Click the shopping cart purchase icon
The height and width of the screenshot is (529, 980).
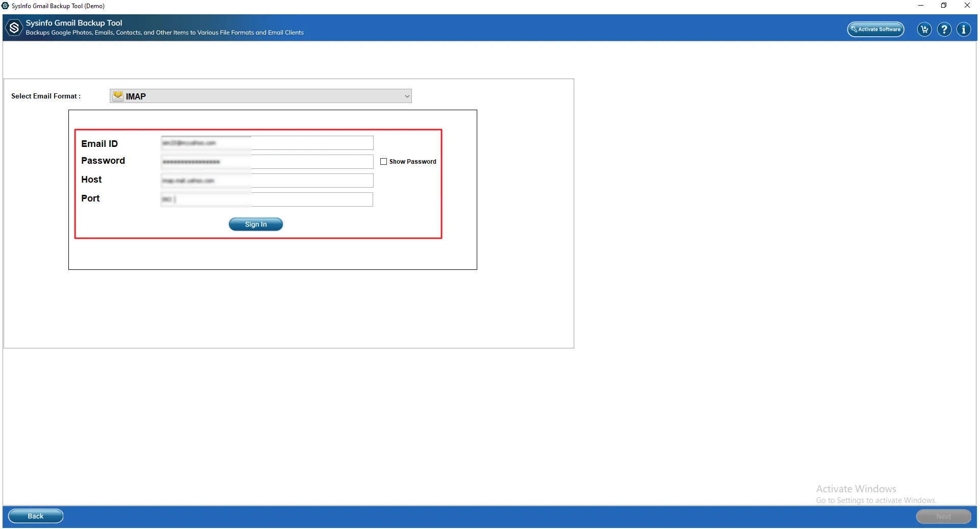tap(923, 29)
